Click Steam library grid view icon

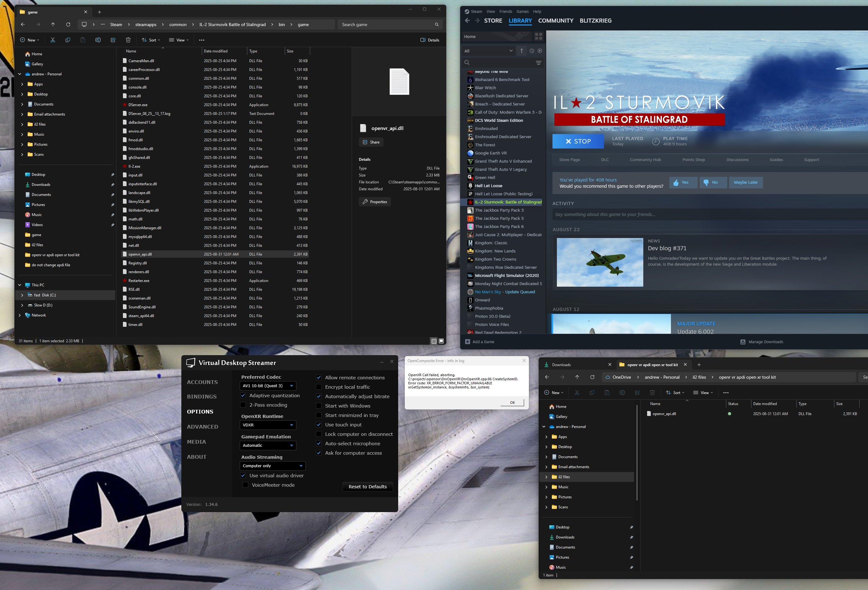pyautogui.click(x=538, y=36)
